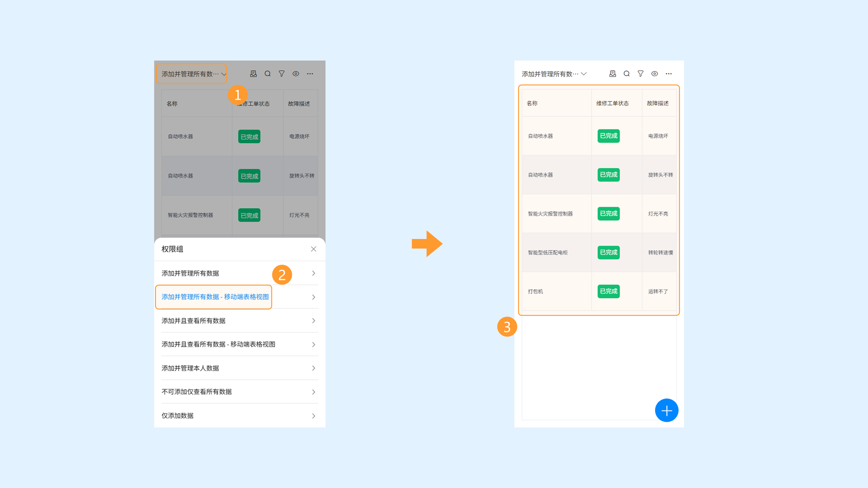Click 已完成 status tag for 打包机 row

click(608, 291)
